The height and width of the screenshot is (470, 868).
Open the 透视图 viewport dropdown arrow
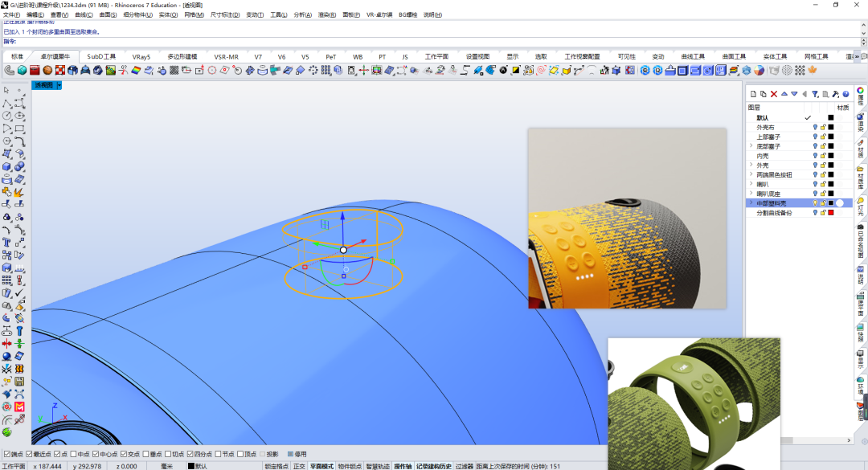pyautogui.click(x=59, y=85)
